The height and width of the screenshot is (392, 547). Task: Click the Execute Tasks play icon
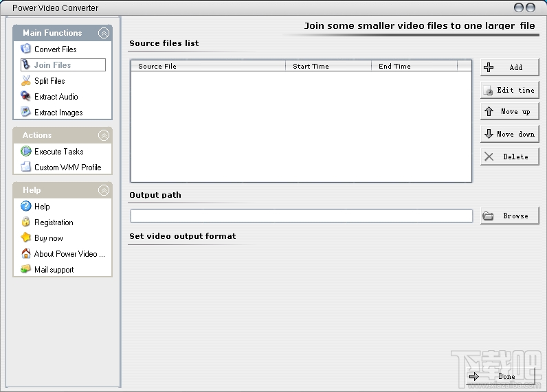point(26,151)
